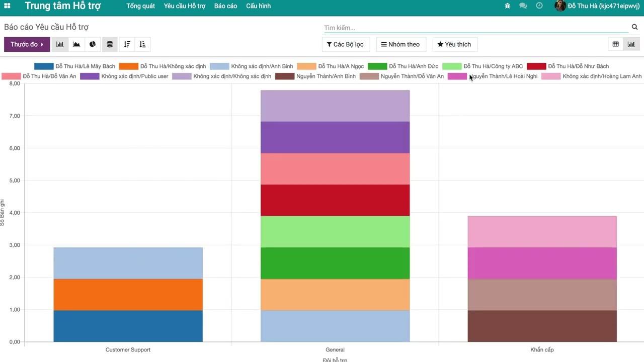Open the apps grid menu
Image resolution: width=644 pixels, height=362 pixels.
pyautogui.click(x=8, y=6)
